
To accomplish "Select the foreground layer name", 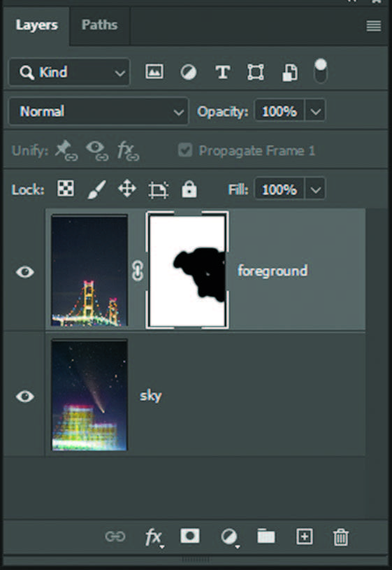I will [x=273, y=271].
